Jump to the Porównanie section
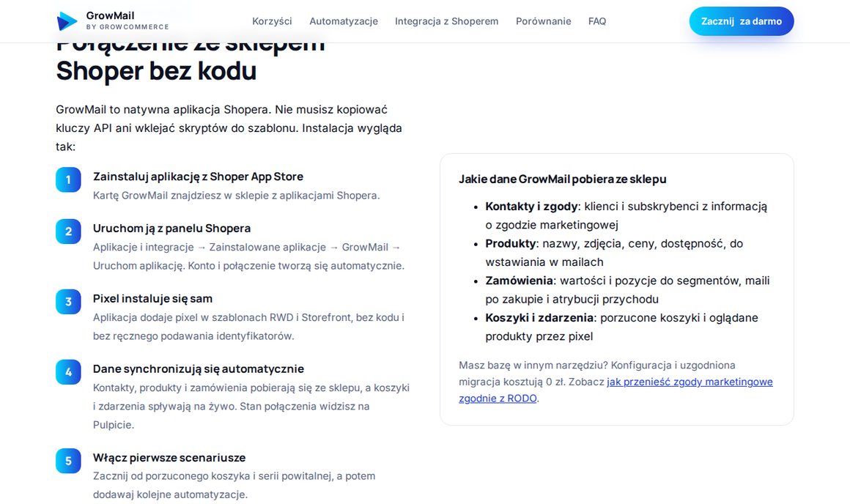Screen dimensions: 850x504 [x=543, y=21]
